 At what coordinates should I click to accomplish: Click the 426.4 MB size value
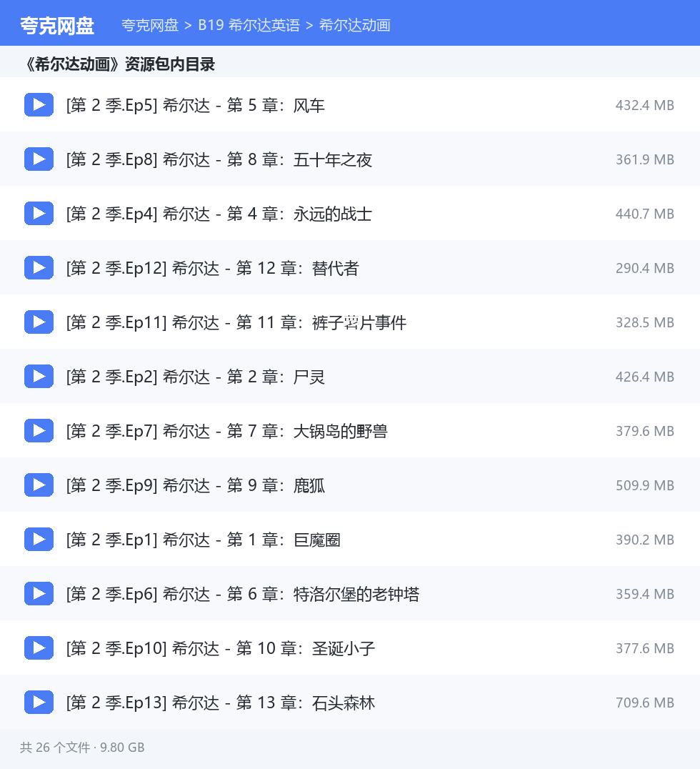pyautogui.click(x=644, y=377)
